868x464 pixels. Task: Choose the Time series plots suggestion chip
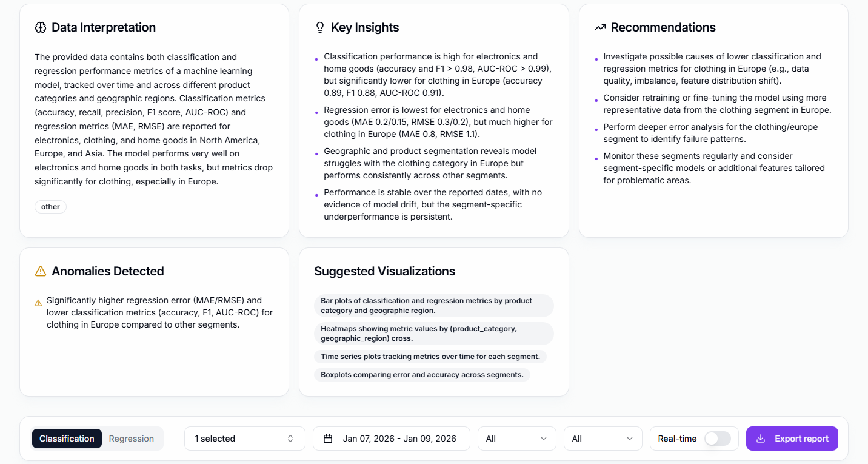click(430, 357)
